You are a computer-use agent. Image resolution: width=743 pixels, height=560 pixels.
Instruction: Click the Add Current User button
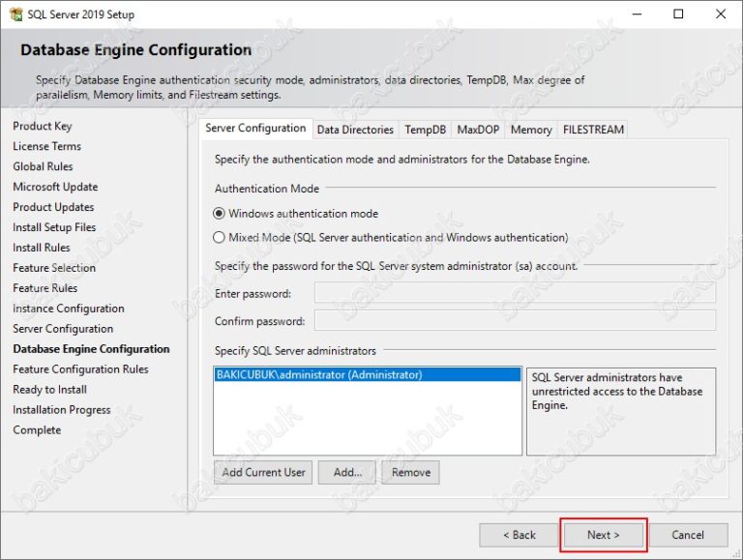(x=263, y=472)
